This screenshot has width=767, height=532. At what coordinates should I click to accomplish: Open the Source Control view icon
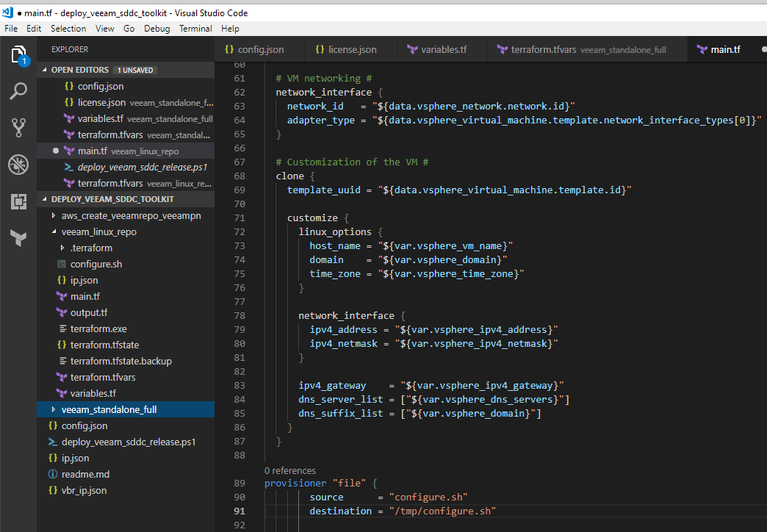point(18,128)
